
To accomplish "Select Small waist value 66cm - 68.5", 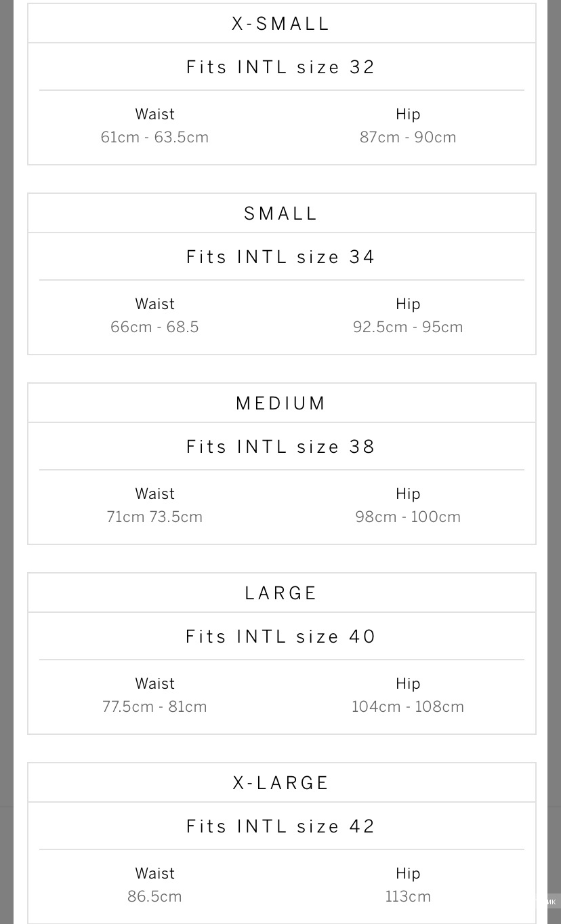I will pyautogui.click(x=154, y=327).
